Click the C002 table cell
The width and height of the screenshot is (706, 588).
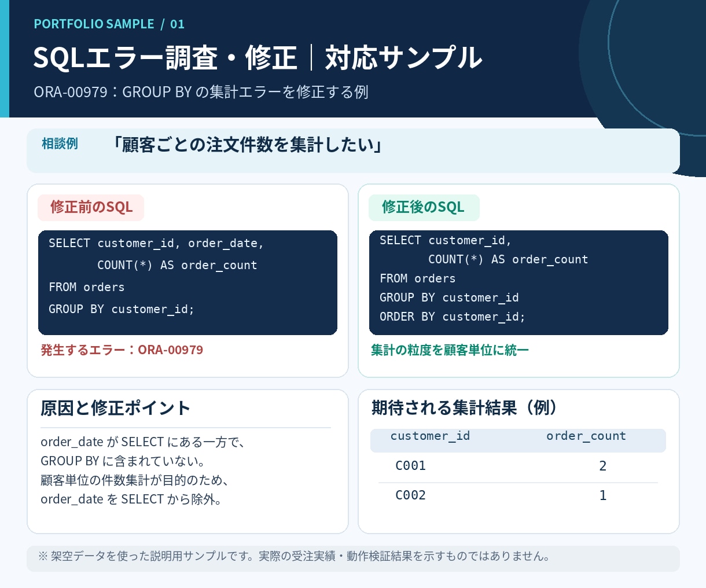click(410, 495)
